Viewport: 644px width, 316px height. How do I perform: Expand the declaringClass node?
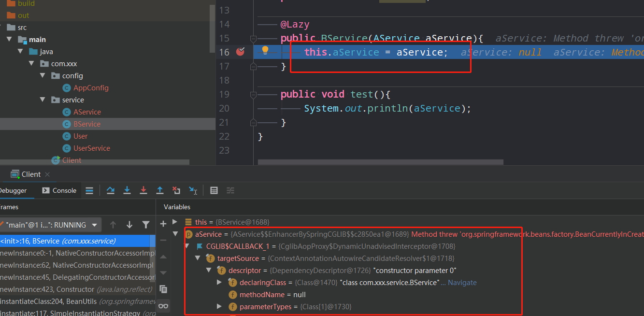point(219,282)
